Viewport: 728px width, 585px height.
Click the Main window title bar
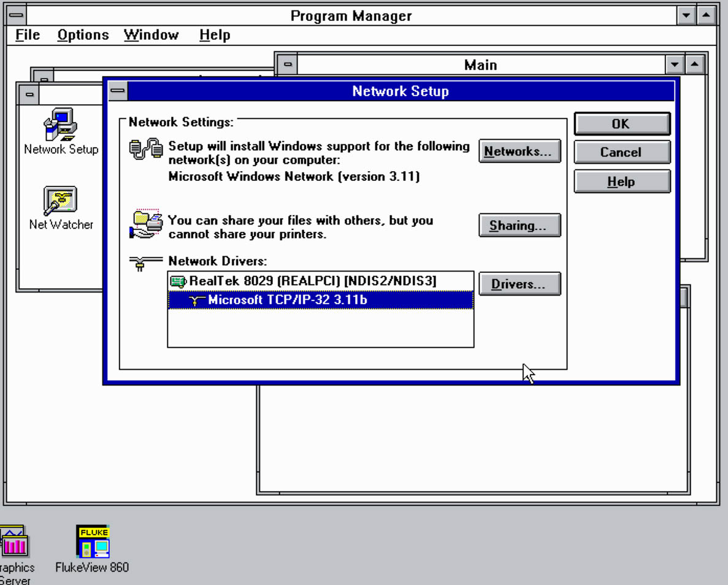(x=481, y=64)
